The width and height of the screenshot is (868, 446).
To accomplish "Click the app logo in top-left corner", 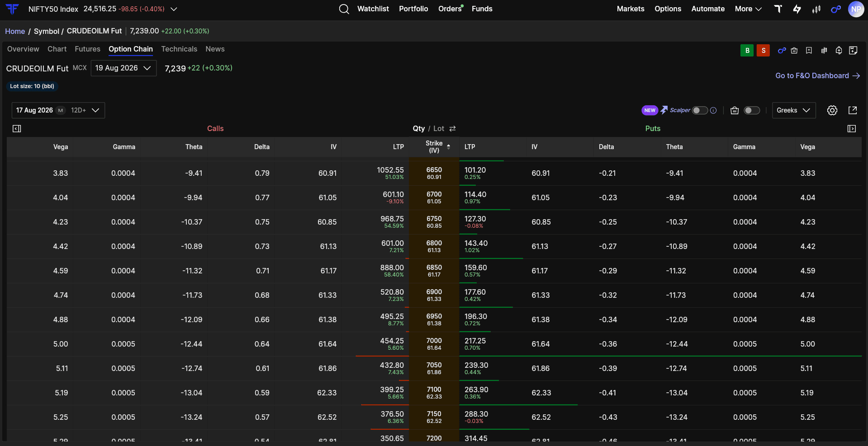I will (x=12, y=9).
